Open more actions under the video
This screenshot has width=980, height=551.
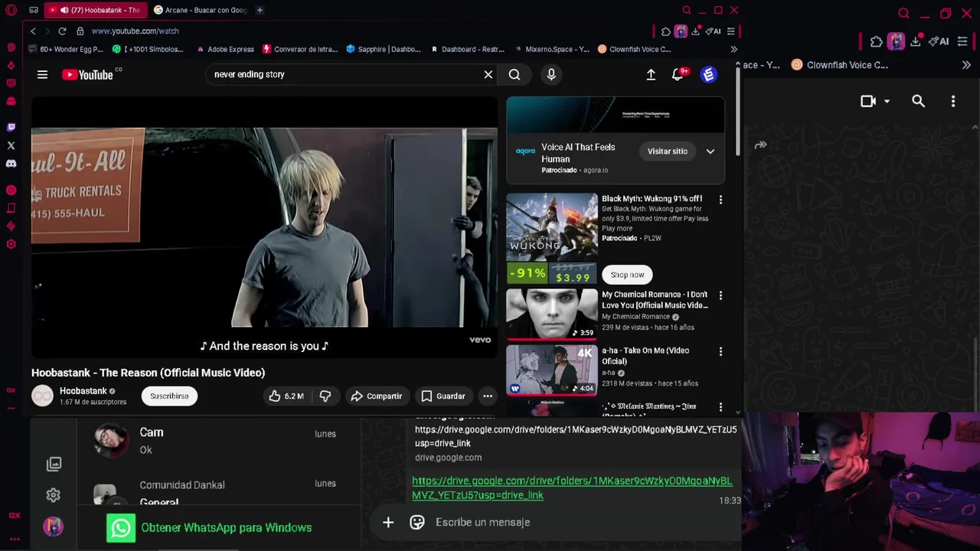pyautogui.click(x=488, y=396)
